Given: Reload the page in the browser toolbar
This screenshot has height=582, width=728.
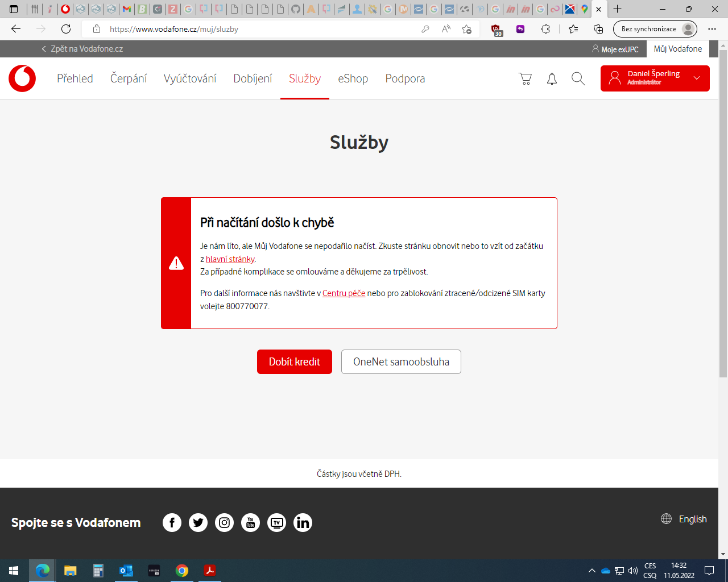Looking at the screenshot, I should pos(66,29).
